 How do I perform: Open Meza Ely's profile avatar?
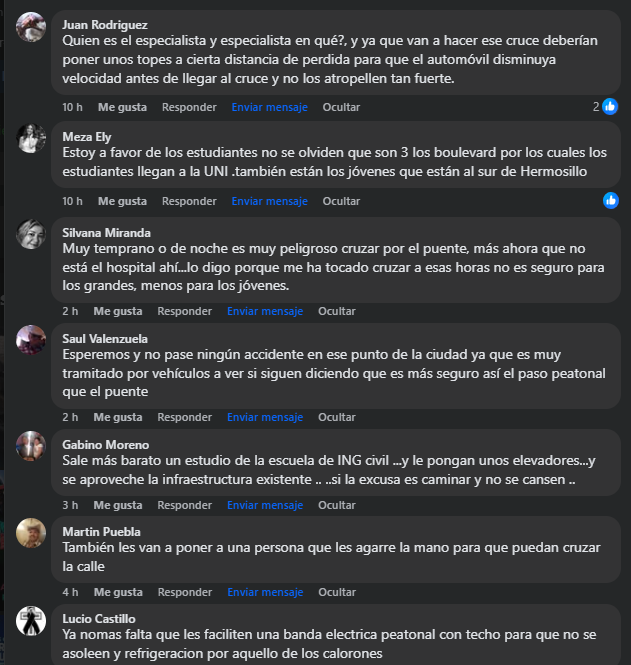click(x=31, y=138)
